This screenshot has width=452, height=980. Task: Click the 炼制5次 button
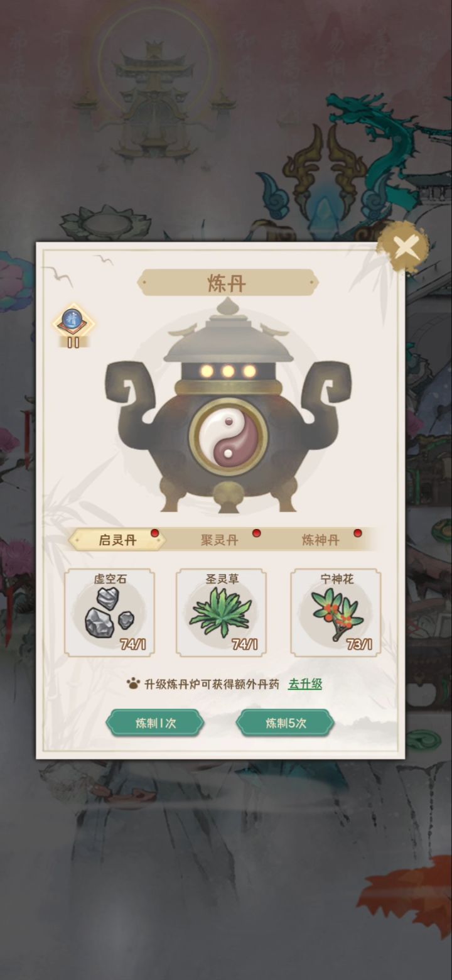click(x=285, y=722)
